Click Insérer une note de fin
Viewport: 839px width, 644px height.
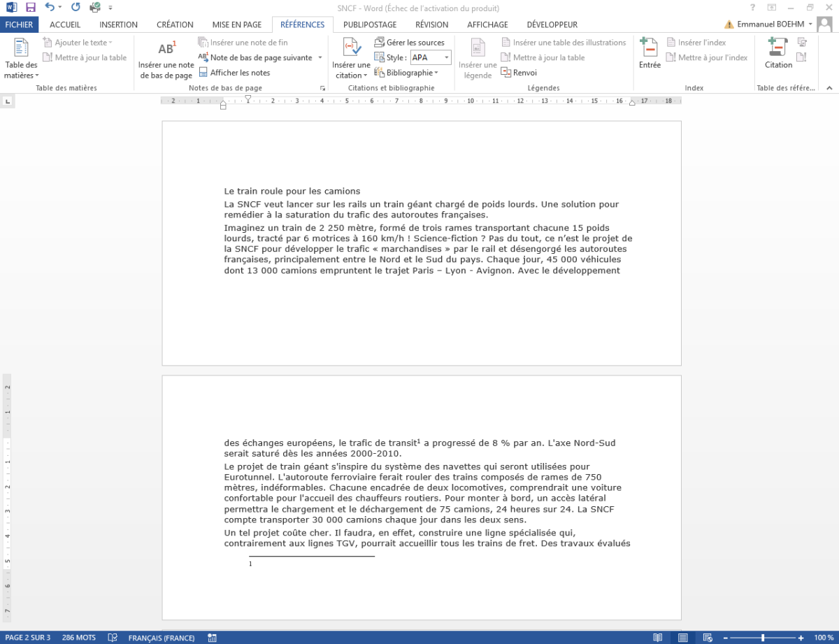point(243,43)
